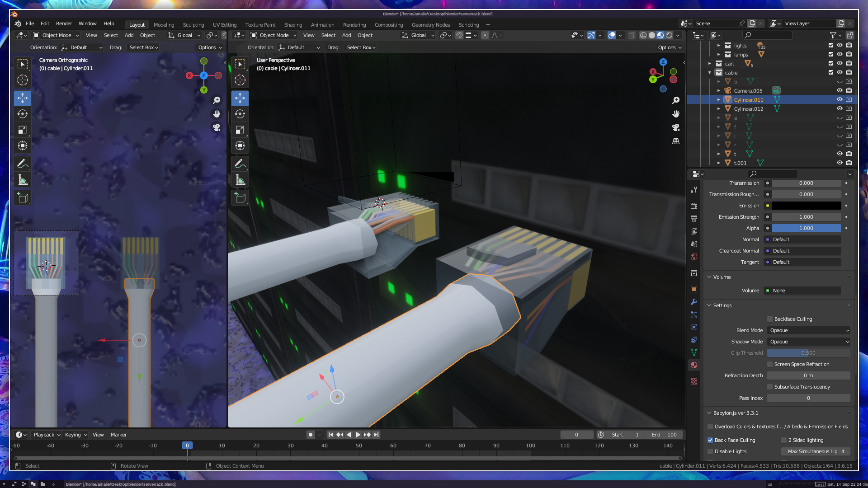Select the Add Cube tool in right viewport
868x488 pixels.
(240, 198)
